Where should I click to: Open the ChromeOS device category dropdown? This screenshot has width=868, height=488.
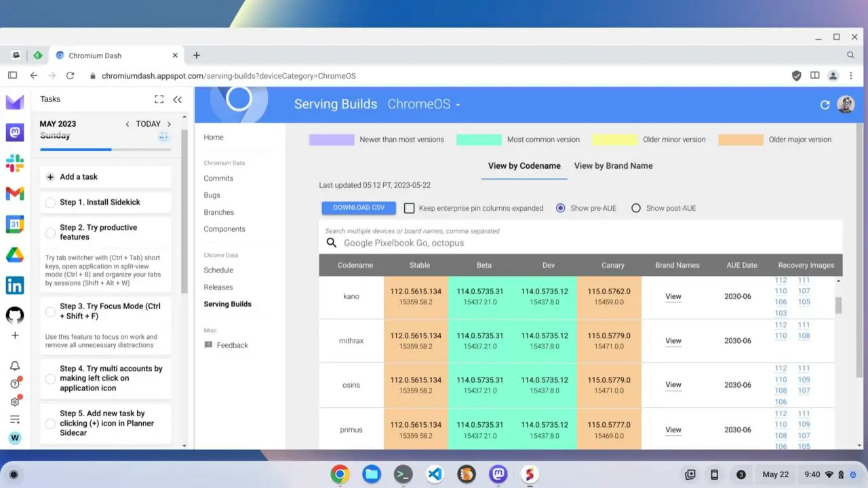(x=424, y=104)
